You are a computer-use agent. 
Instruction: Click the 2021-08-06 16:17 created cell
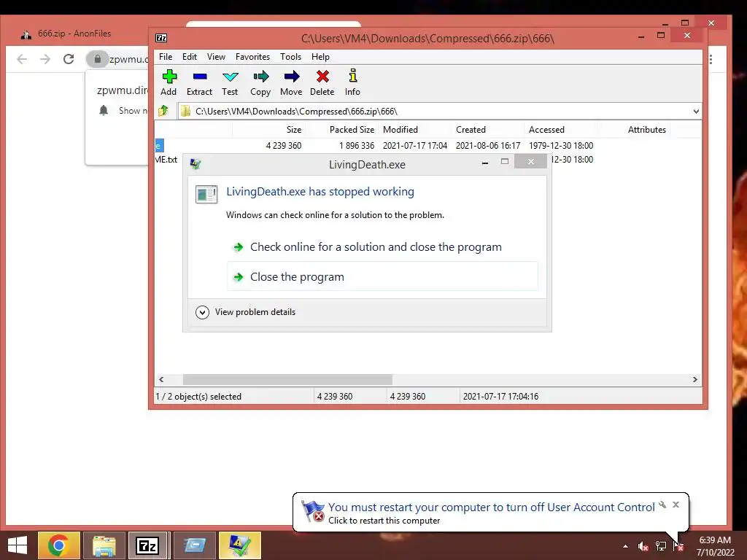tap(488, 146)
